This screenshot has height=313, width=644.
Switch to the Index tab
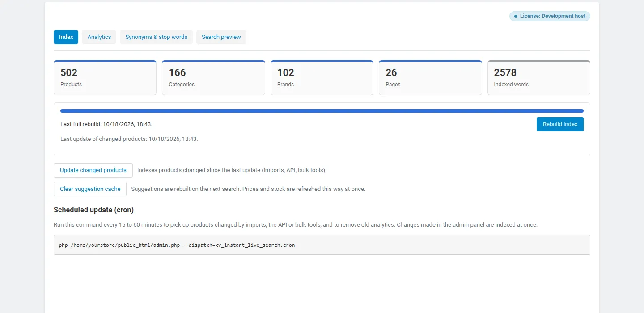pyautogui.click(x=66, y=37)
